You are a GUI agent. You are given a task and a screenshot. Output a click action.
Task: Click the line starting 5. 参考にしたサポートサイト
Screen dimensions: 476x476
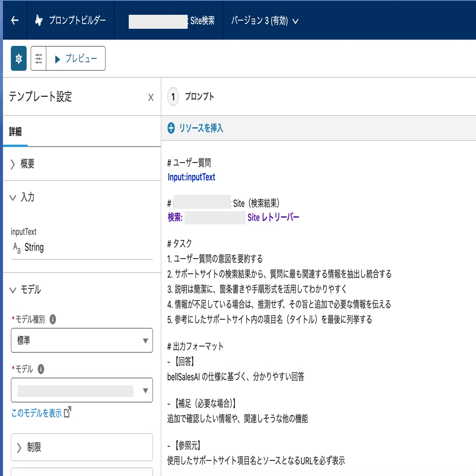click(x=270, y=320)
